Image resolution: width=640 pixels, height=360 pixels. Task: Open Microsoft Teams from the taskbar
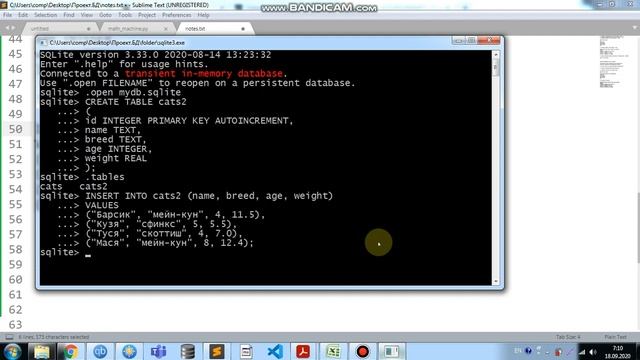[x=158, y=351]
